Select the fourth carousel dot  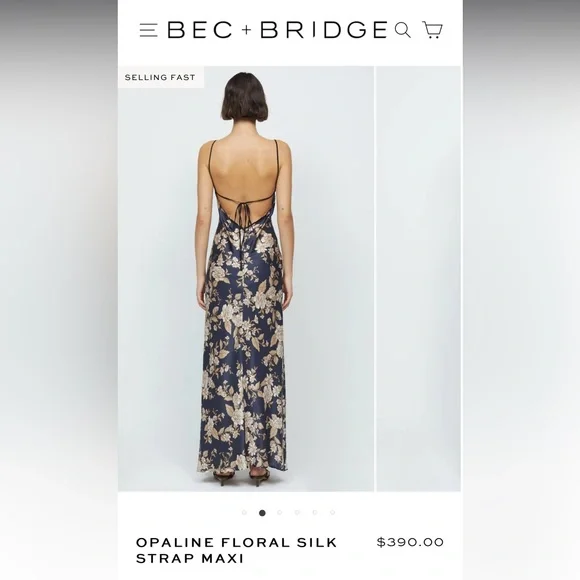coord(297,513)
